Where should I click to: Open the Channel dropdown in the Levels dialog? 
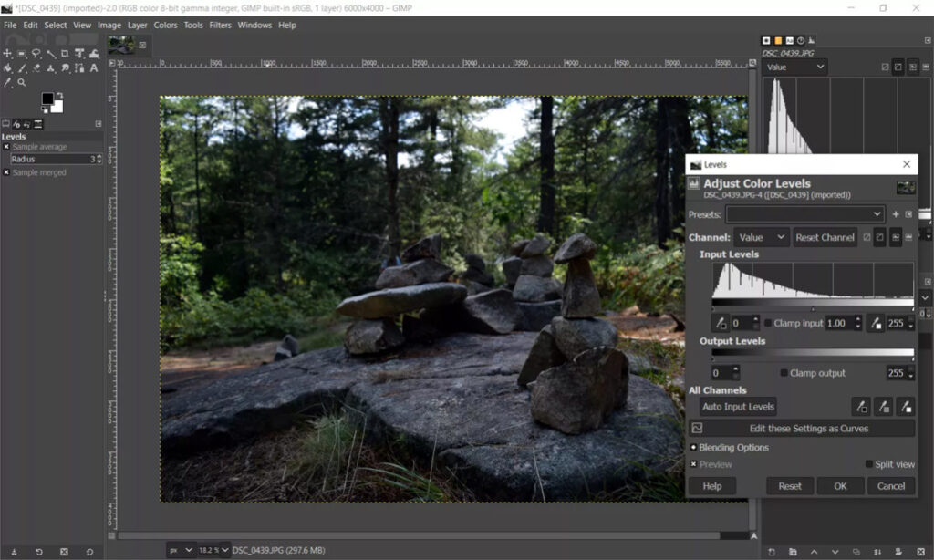click(763, 237)
